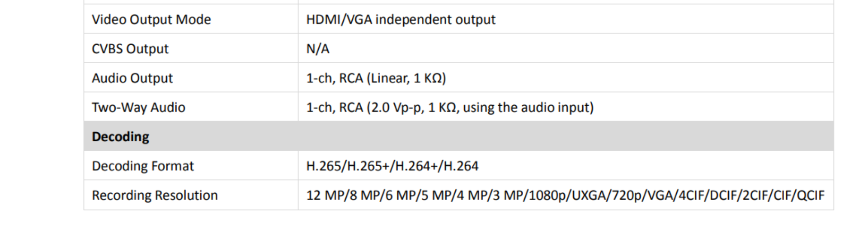Click the UXGA text in resolution list
868x233 pixels.
point(590,196)
